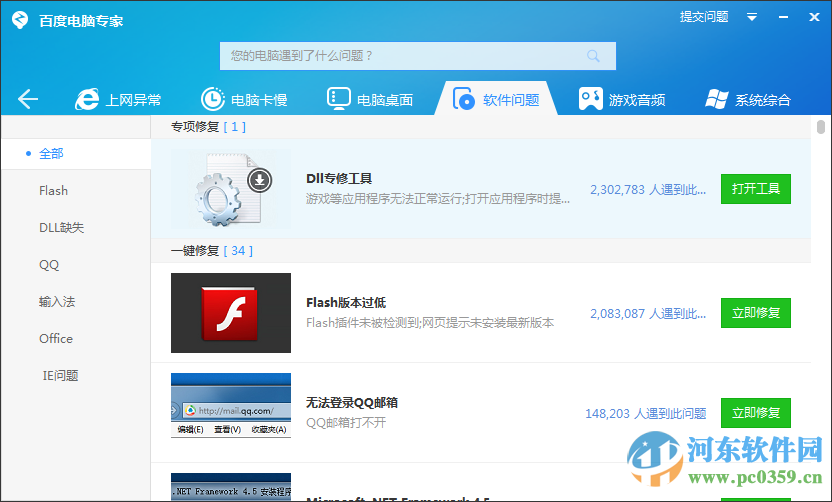832x502 pixels.
Task: Click the QQ邮箱 browser thumbnail
Action: click(231, 405)
